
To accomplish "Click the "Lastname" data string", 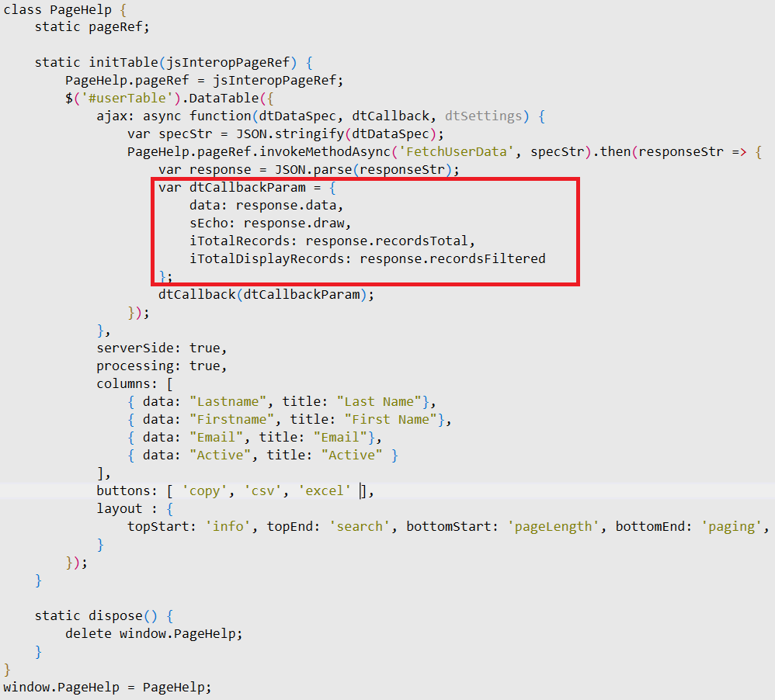I will [228, 402].
